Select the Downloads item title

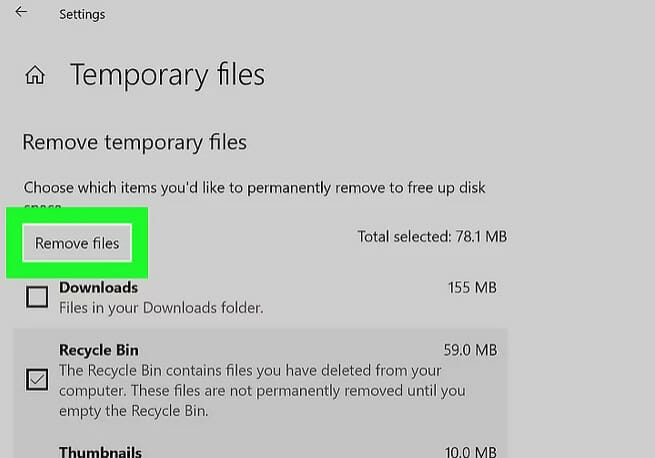click(x=99, y=288)
